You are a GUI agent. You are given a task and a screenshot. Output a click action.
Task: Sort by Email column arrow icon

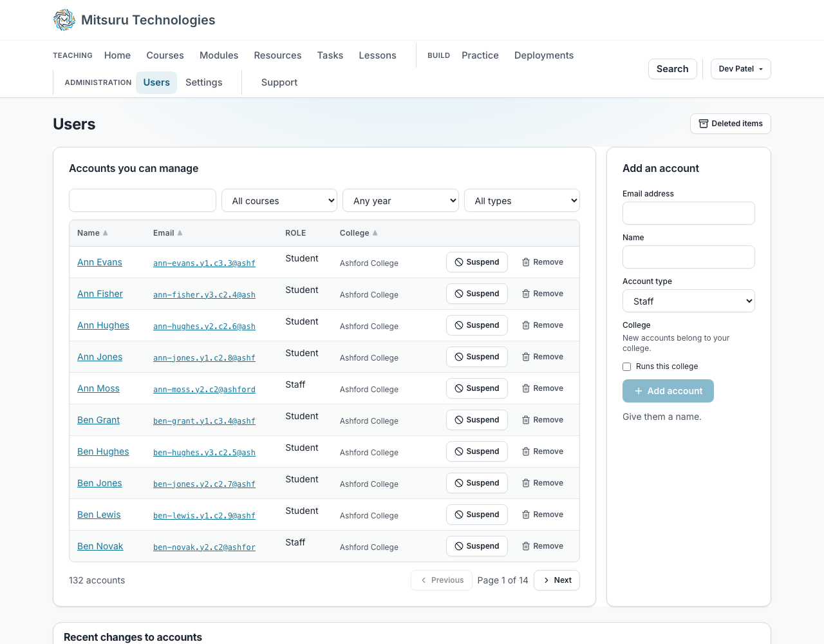[180, 233]
